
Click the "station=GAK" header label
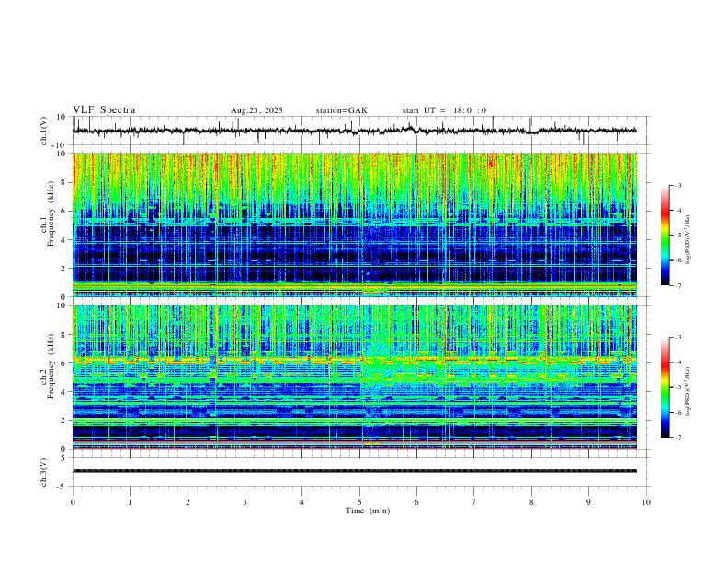click(342, 110)
